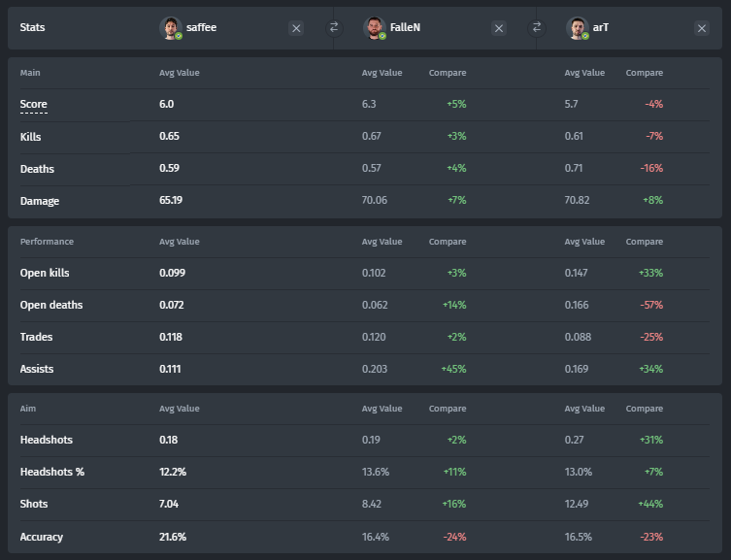Screen dimensions: 731x560
Task: Click the FalleN player name
Action: (405, 27)
